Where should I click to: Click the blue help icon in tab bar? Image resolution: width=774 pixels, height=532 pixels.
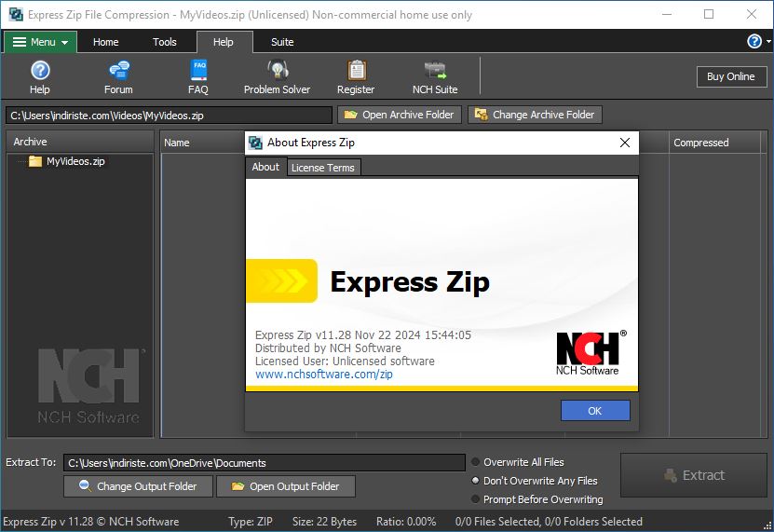[x=754, y=42]
